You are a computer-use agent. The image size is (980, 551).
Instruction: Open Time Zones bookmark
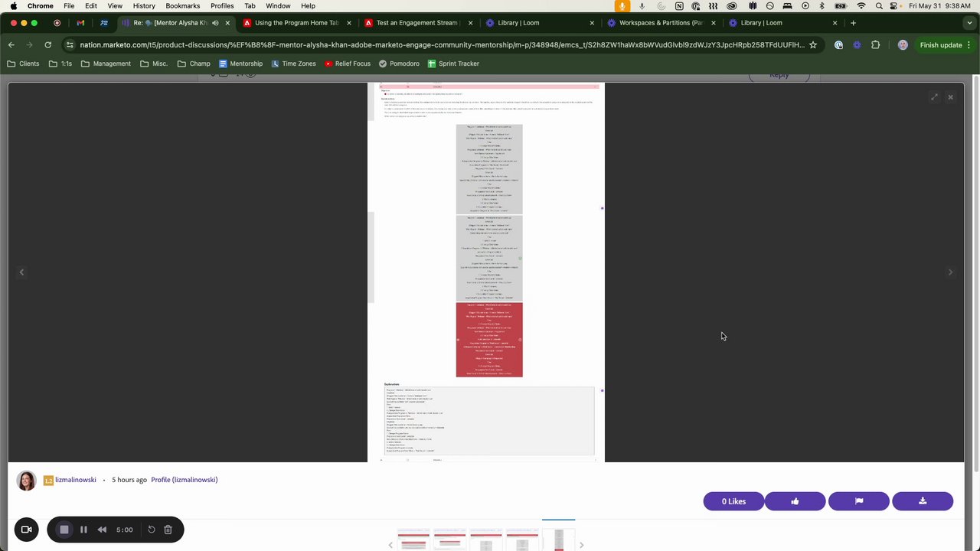(293, 64)
